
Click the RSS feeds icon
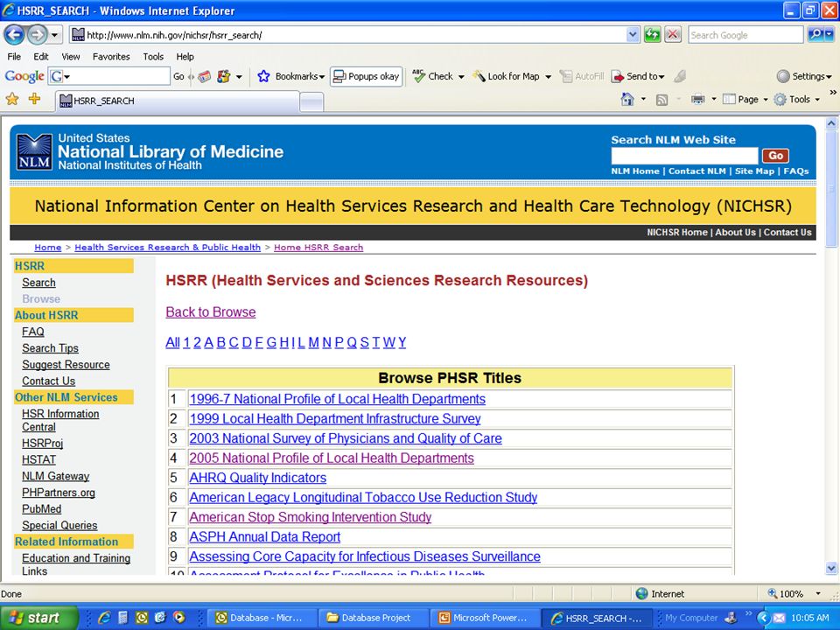(x=662, y=100)
